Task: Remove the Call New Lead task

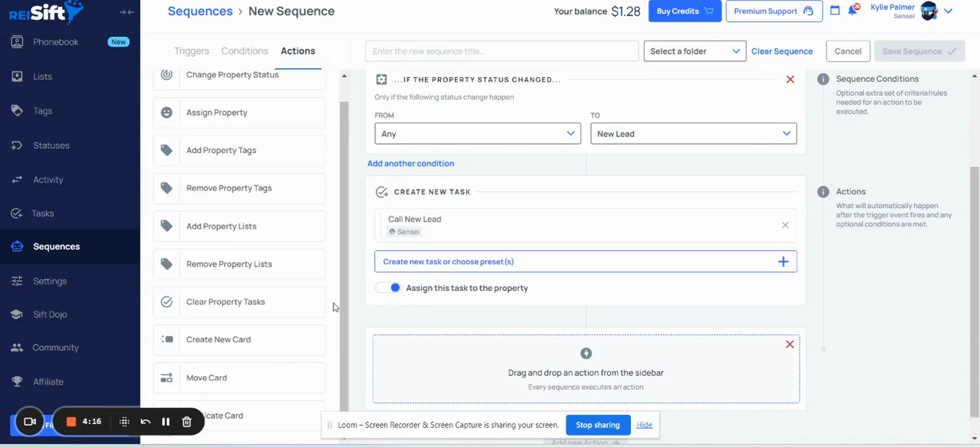Action: click(x=785, y=225)
